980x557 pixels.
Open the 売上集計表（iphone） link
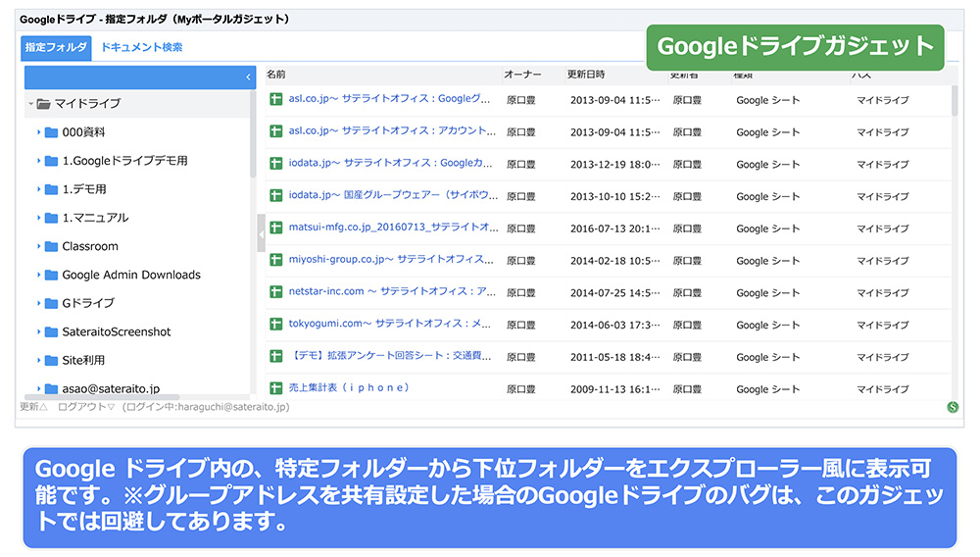point(350,387)
